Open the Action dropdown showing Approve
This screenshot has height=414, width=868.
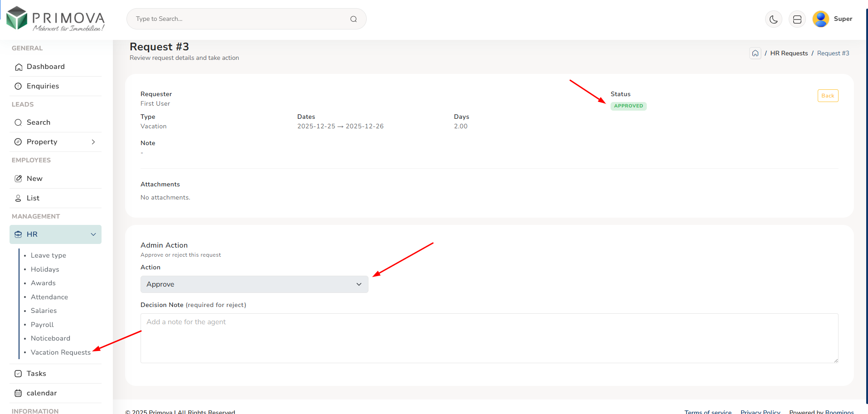tap(254, 284)
